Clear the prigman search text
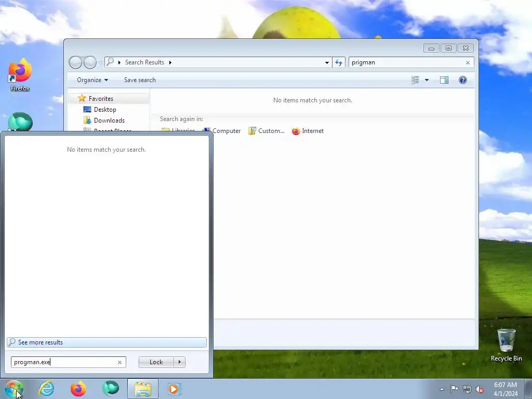 pos(468,62)
